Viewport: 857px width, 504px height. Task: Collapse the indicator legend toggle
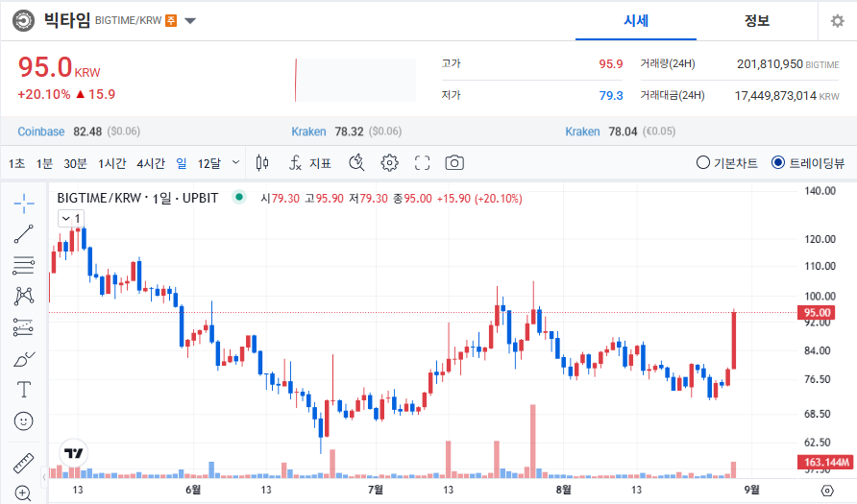tap(71, 219)
